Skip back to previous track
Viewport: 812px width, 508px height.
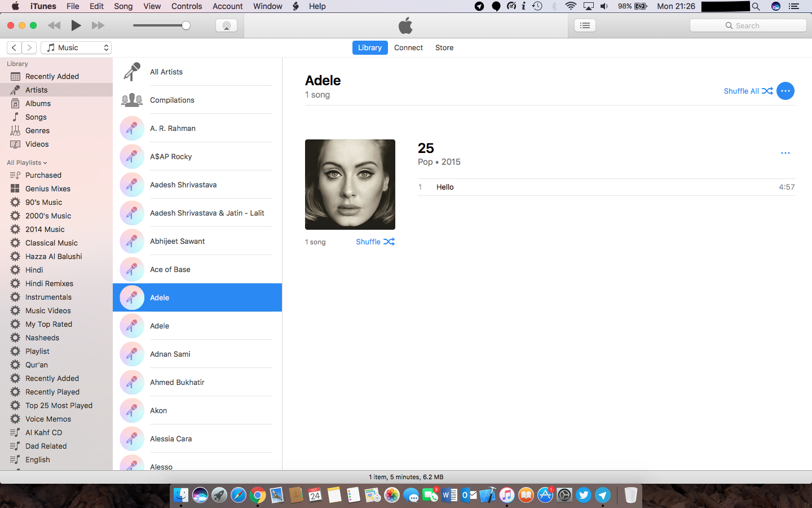54,25
